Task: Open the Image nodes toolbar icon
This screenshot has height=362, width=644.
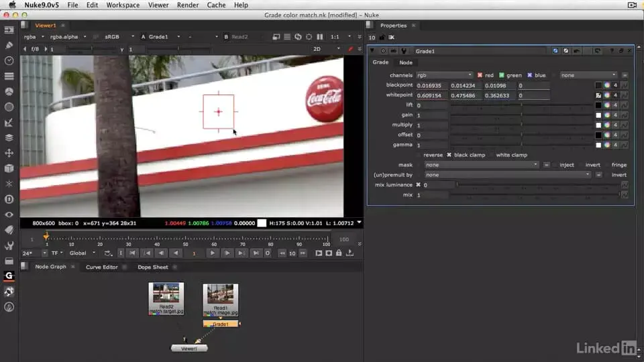Action: pos(9,30)
